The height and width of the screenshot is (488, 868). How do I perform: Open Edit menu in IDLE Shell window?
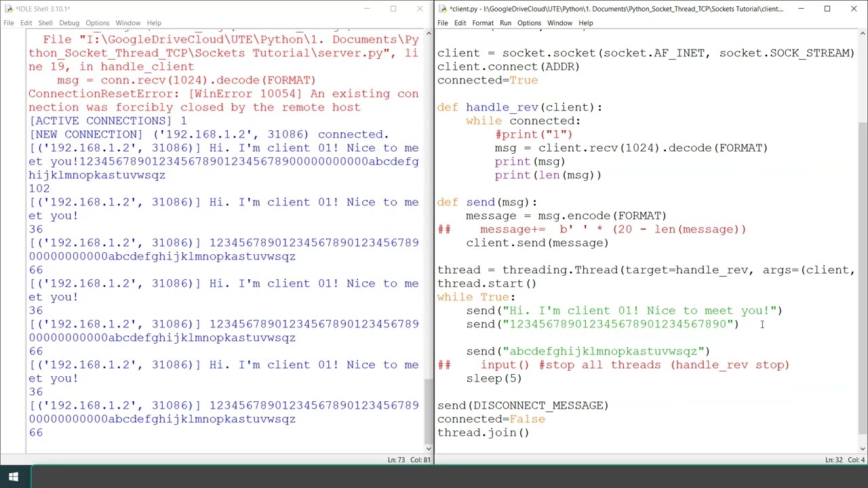(26, 23)
